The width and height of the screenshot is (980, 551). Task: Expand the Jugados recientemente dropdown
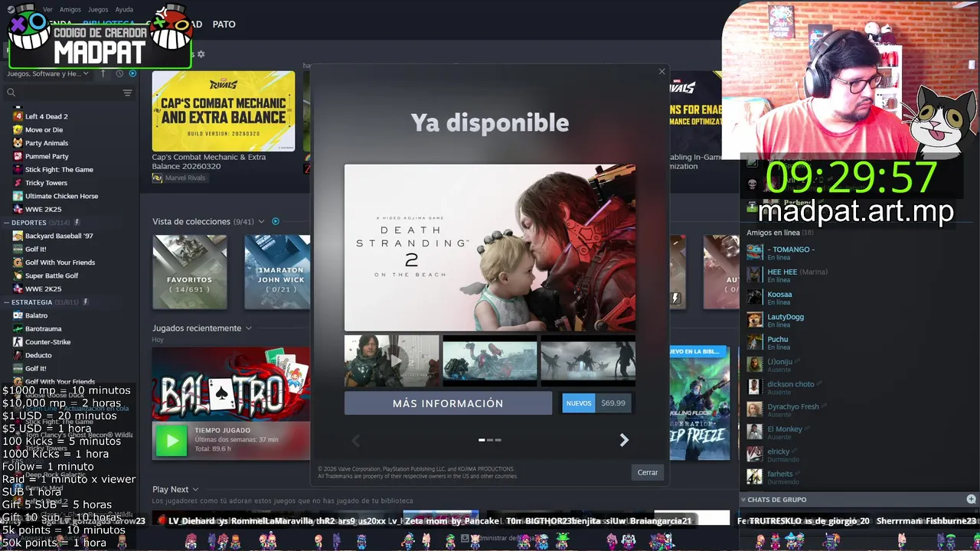tap(248, 328)
